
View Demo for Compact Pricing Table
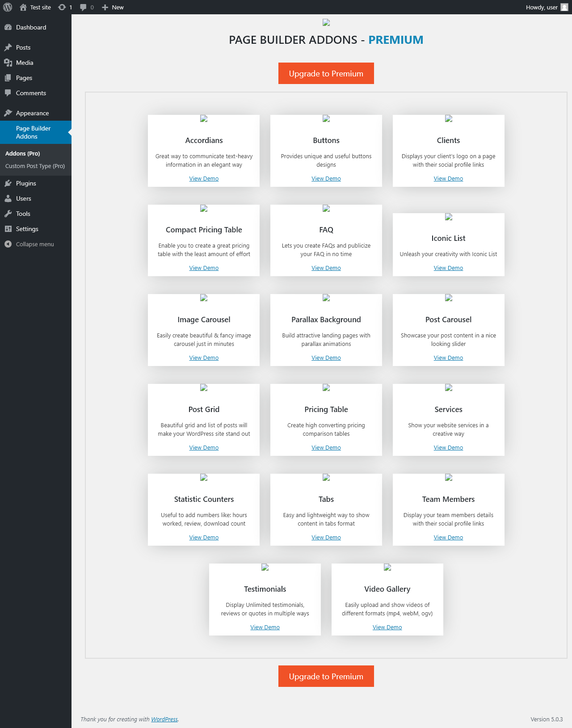tap(204, 268)
